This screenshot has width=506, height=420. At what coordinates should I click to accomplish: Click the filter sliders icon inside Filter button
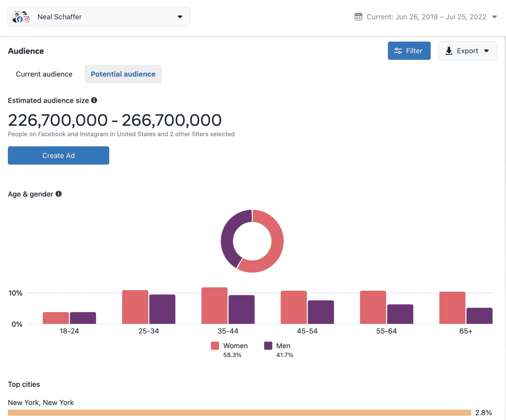[398, 51]
